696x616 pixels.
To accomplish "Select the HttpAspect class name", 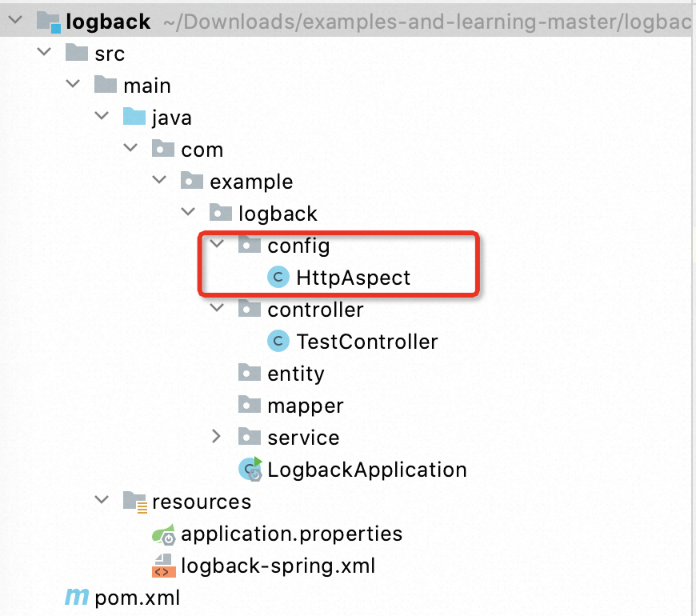I will [x=353, y=278].
